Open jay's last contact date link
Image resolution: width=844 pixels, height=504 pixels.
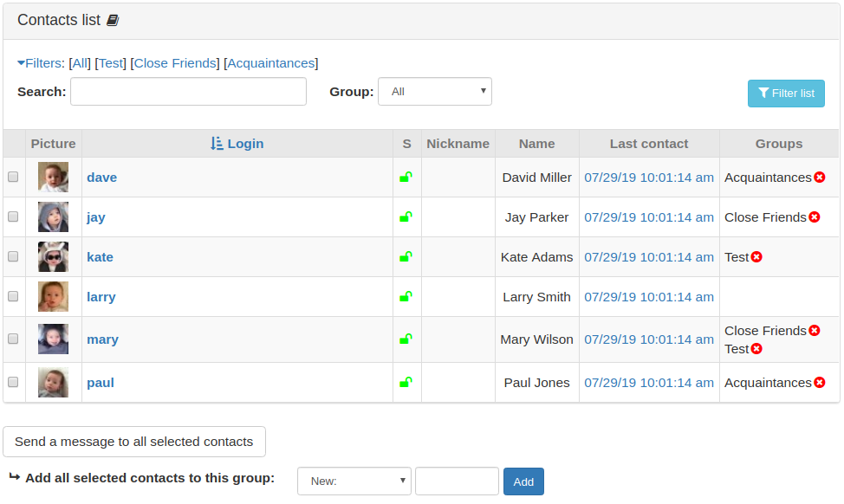pos(649,216)
